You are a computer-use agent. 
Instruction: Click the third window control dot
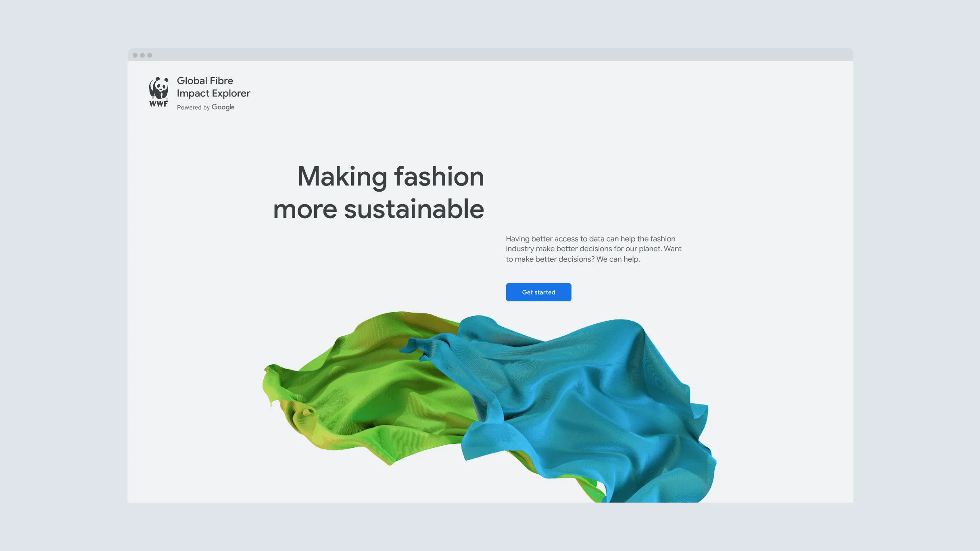click(x=150, y=55)
